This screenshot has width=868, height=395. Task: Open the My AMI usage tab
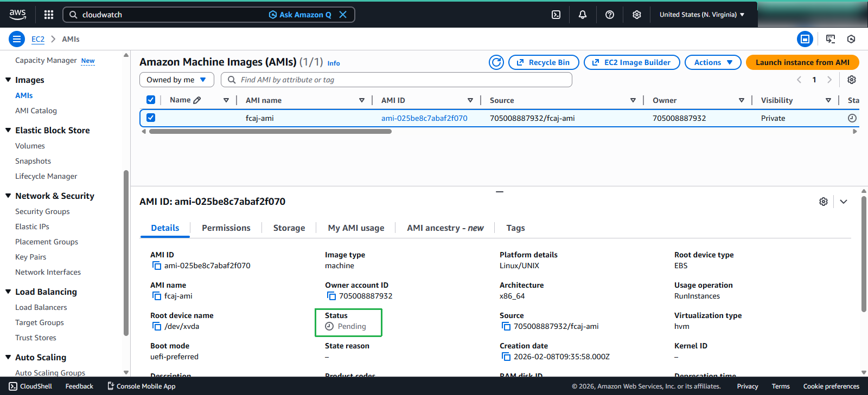[x=356, y=228]
